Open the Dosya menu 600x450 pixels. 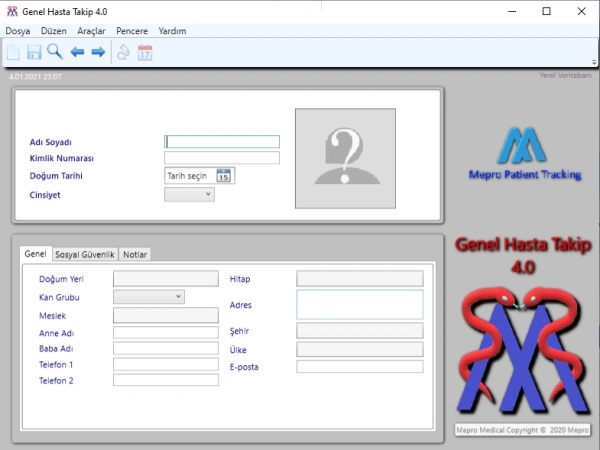pos(18,31)
